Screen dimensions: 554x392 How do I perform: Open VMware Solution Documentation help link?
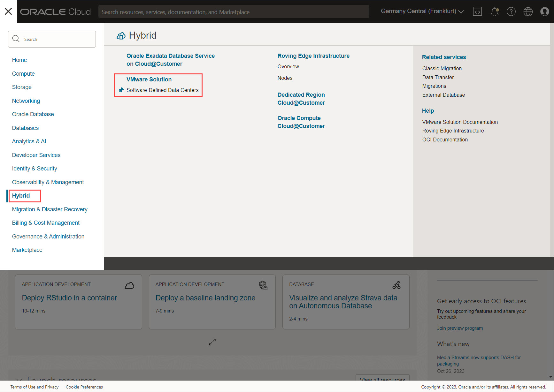460,122
